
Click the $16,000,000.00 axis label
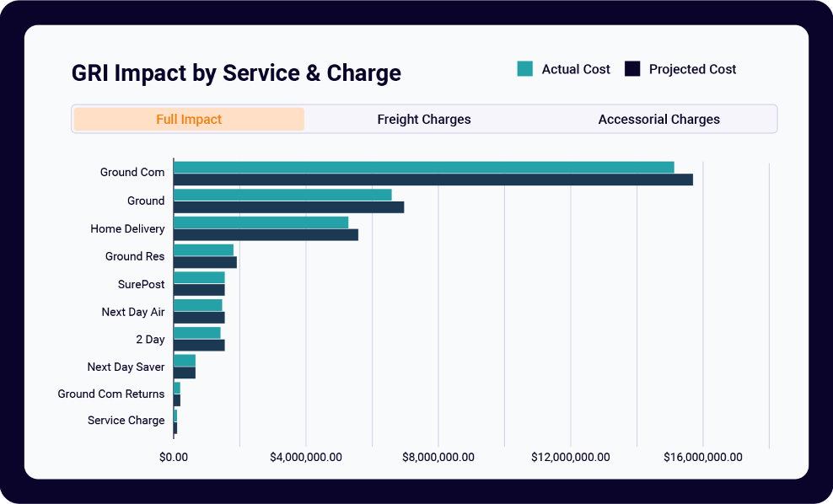click(702, 457)
